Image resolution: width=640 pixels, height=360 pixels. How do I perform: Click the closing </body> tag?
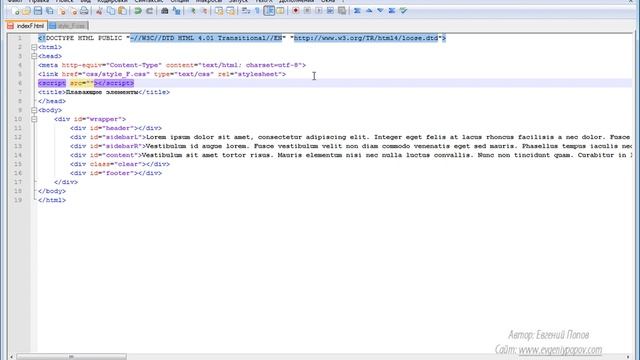pos(52,191)
